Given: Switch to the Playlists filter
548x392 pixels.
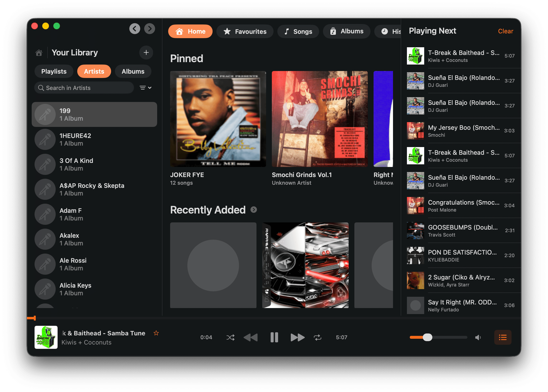Looking at the screenshot, I should (x=54, y=71).
